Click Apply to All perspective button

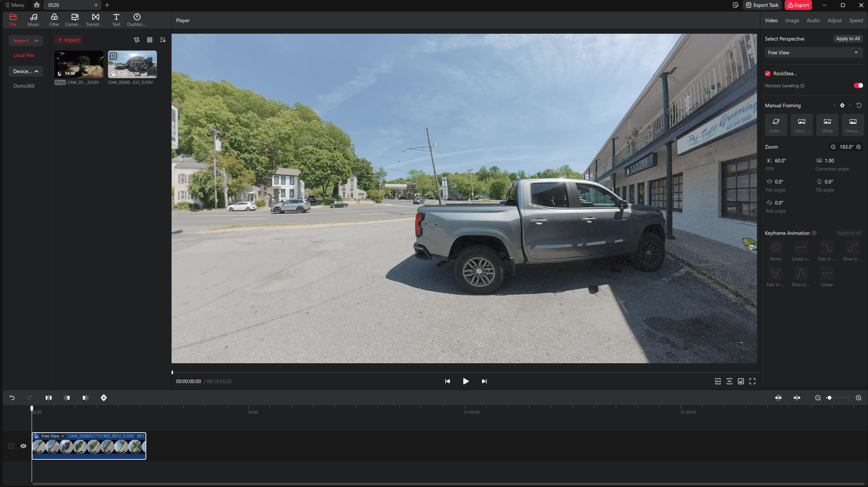[848, 39]
